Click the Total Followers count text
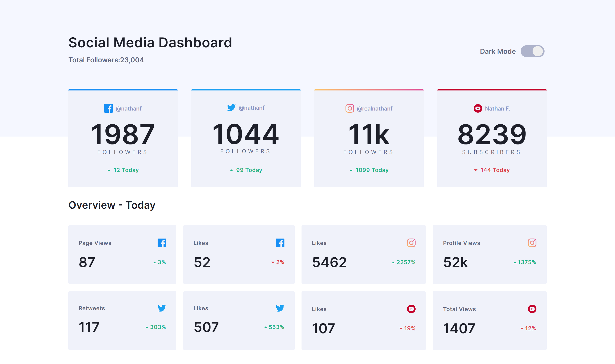This screenshot has height=364, width=615. (106, 60)
